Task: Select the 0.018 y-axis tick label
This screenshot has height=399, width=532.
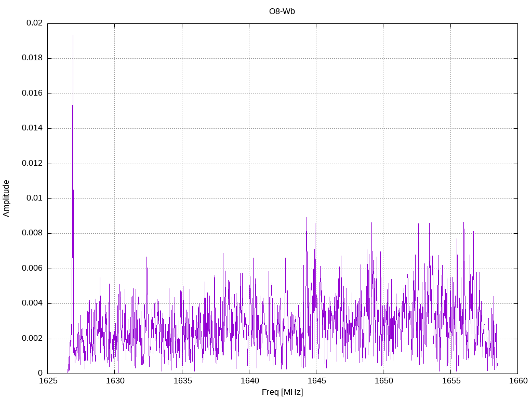Action: [x=32, y=58]
